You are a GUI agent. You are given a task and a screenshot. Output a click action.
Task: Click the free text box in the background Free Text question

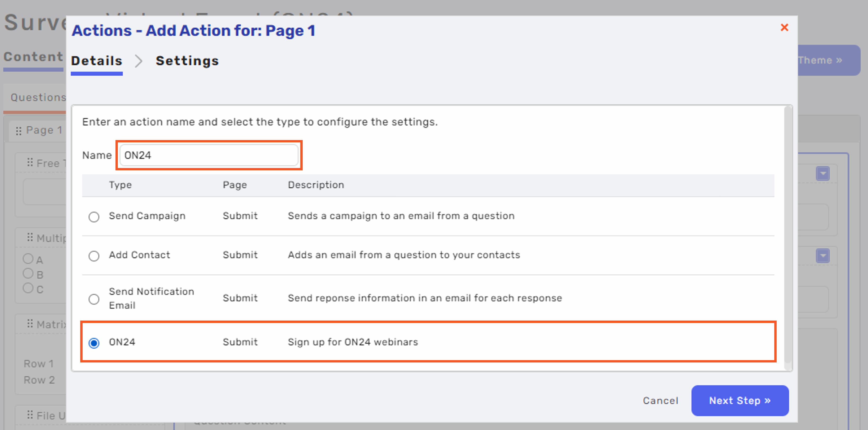[x=44, y=192]
